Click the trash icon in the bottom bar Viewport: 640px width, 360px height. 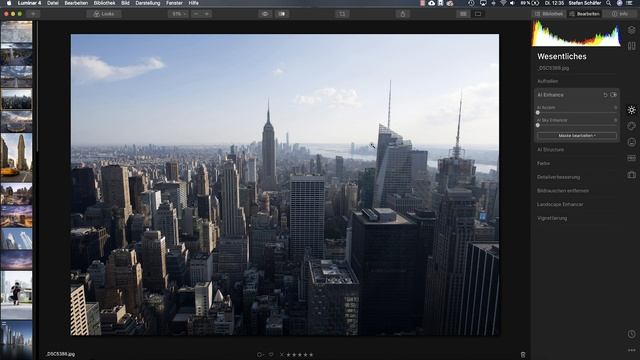(523, 355)
